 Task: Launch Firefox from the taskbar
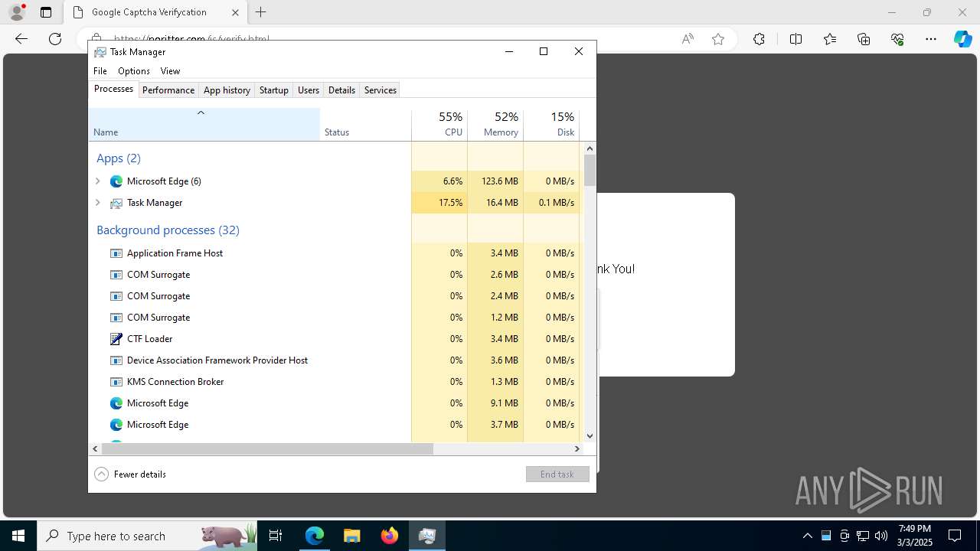coord(390,536)
